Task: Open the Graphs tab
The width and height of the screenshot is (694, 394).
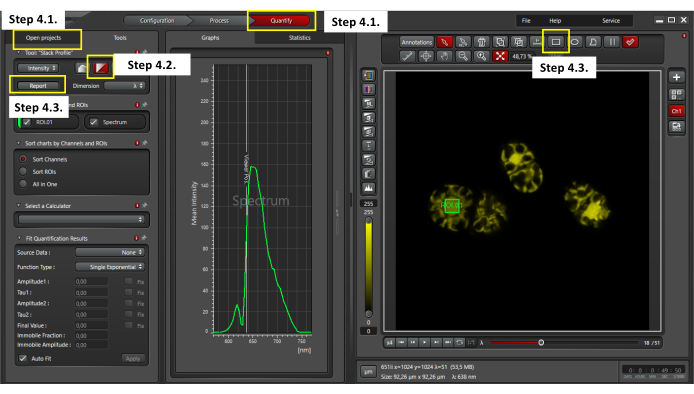Action: pos(210,38)
